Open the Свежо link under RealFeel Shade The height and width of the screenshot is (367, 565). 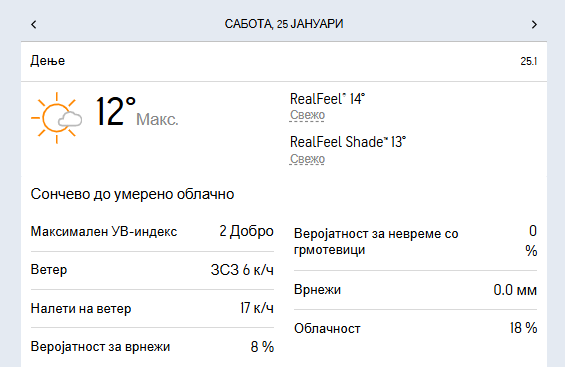307,159
